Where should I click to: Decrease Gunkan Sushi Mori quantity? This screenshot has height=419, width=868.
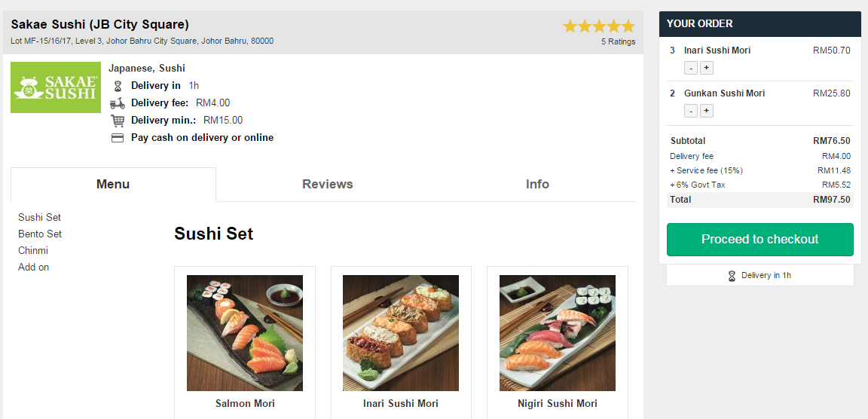pyautogui.click(x=691, y=112)
